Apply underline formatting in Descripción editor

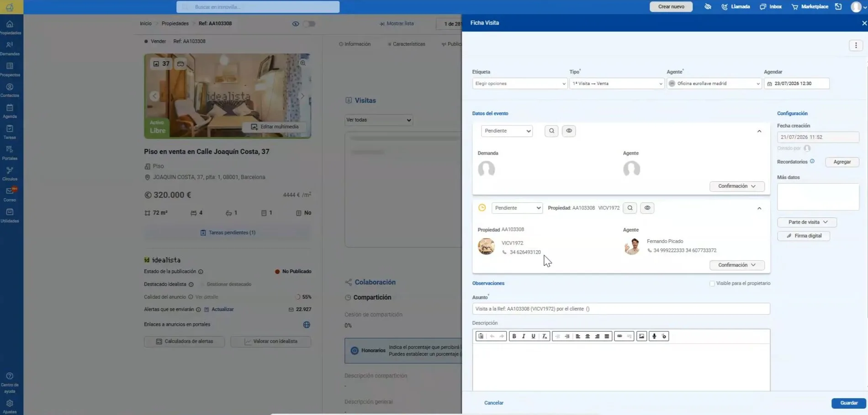pos(533,336)
